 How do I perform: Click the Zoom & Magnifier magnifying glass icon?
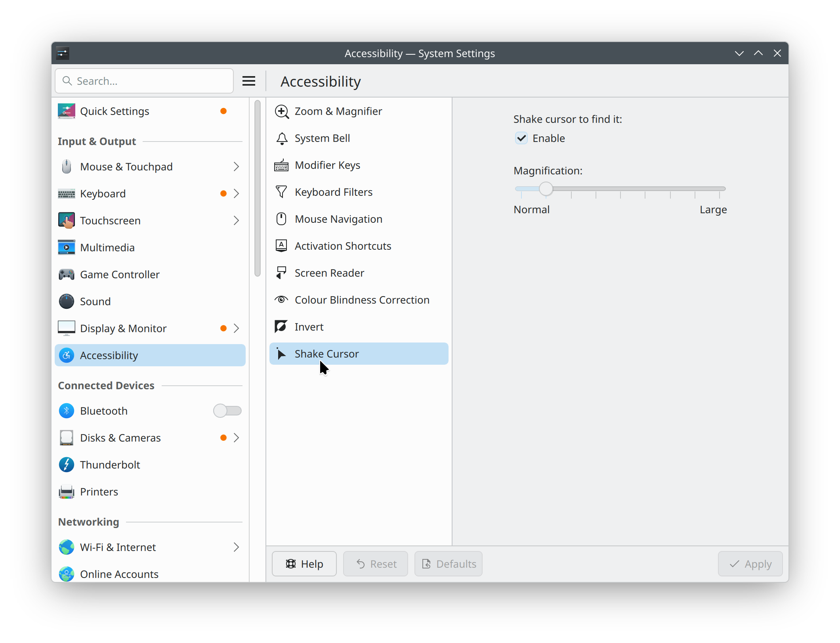tap(281, 111)
